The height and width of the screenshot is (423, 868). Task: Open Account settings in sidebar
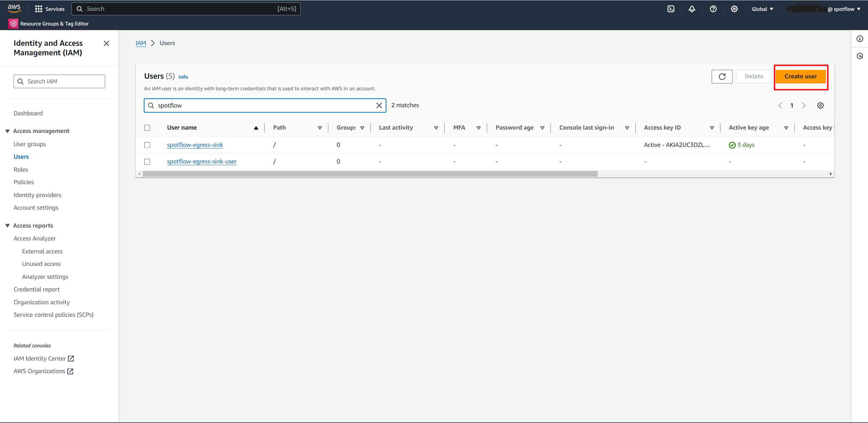[x=36, y=208]
